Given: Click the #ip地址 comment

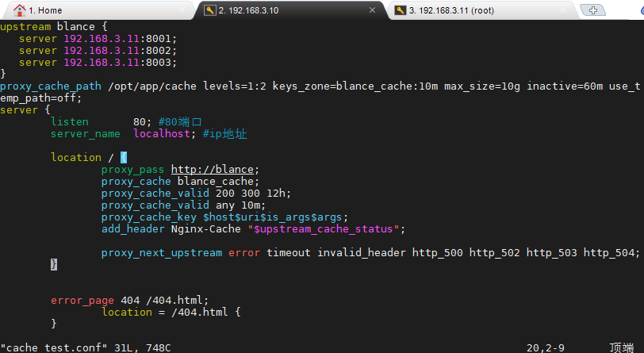Looking at the screenshot, I should (224, 134).
